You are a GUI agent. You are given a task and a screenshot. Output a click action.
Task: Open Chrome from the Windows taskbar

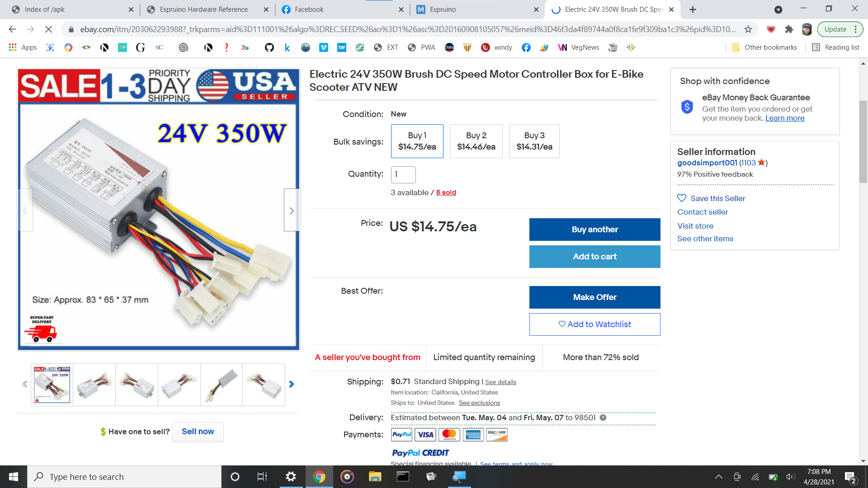[x=319, y=477]
